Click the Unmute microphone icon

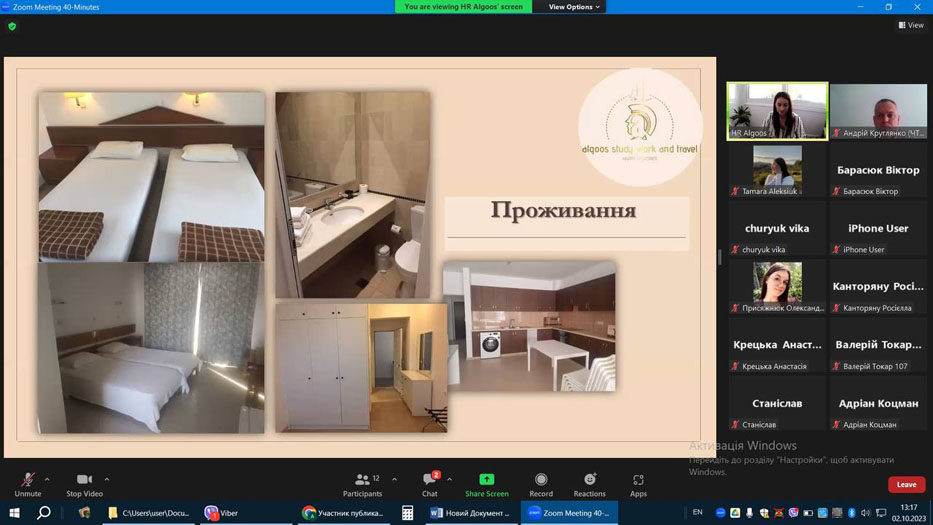(x=27, y=480)
